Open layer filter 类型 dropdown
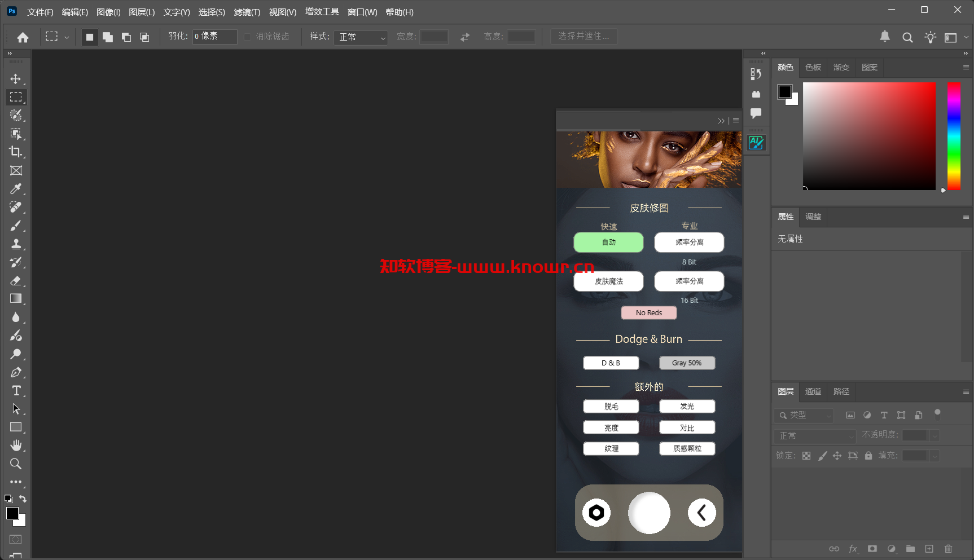The height and width of the screenshot is (560, 974). 804,416
